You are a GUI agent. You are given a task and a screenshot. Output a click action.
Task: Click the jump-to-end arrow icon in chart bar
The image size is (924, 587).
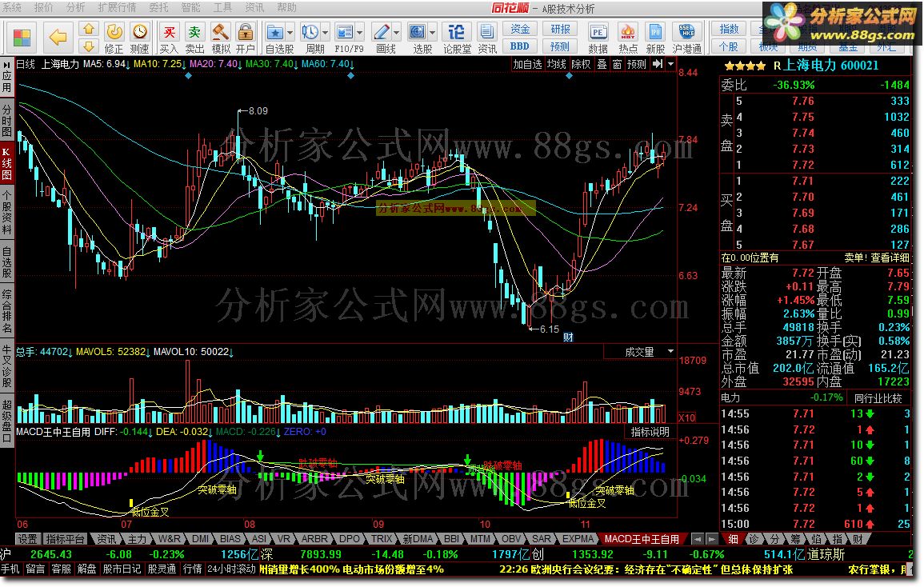pyautogui.click(x=658, y=64)
